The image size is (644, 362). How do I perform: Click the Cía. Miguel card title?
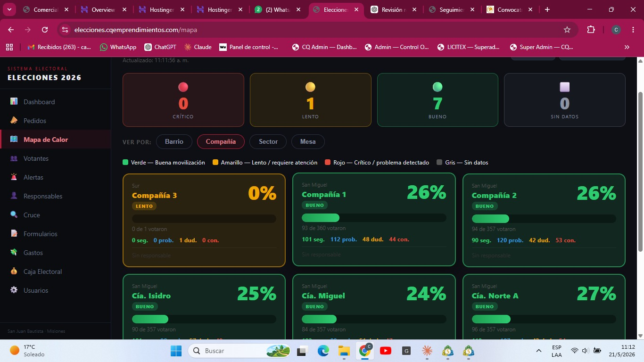point(323,296)
